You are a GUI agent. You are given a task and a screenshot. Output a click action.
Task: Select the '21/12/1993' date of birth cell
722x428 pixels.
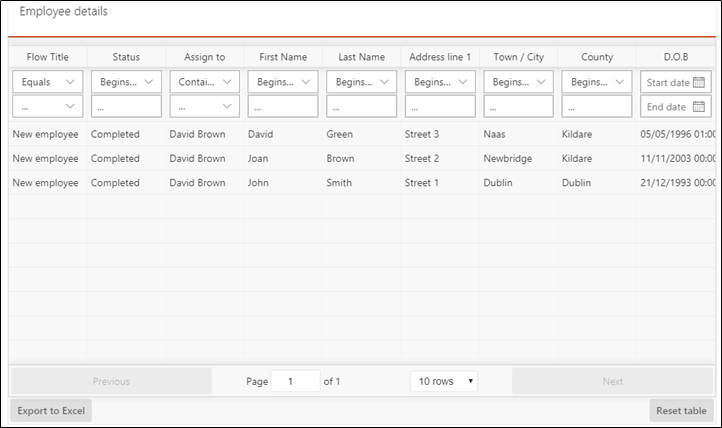click(678, 183)
